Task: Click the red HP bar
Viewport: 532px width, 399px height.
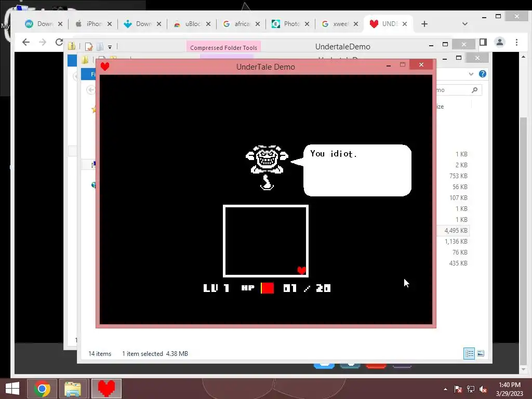Action: click(268, 288)
